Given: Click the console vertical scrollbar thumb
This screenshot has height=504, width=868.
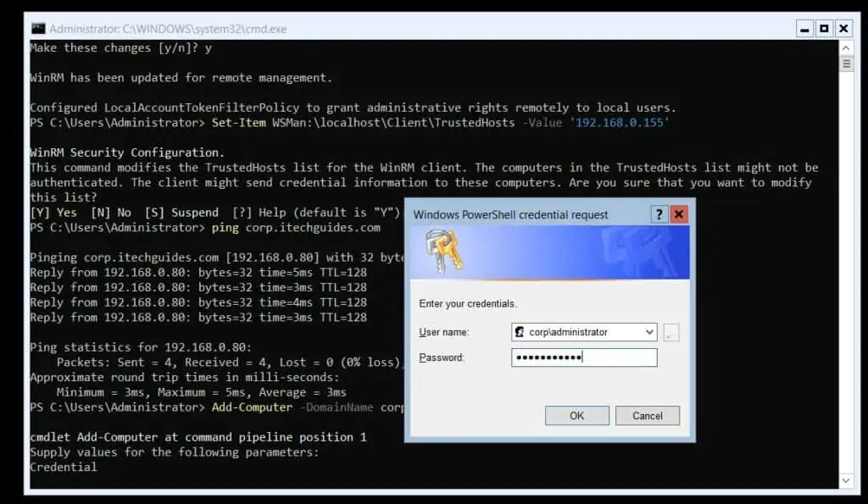Looking at the screenshot, I should click(845, 64).
